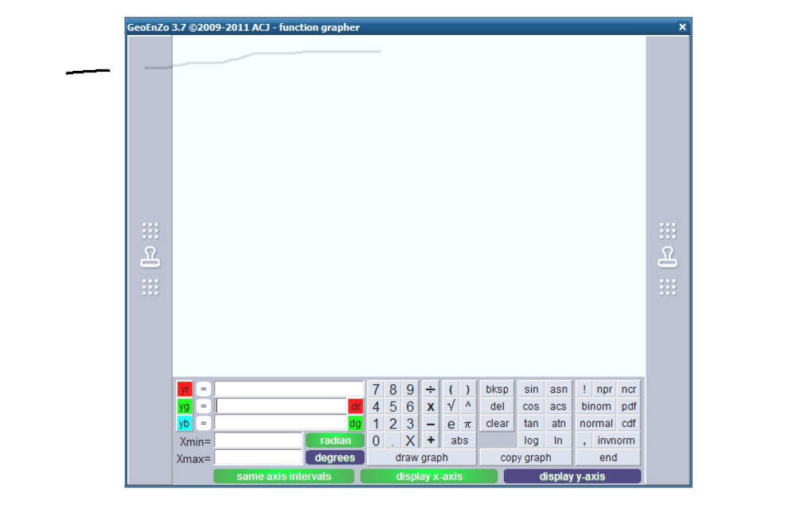Click the yr function input field
812x509 pixels.
pos(288,390)
